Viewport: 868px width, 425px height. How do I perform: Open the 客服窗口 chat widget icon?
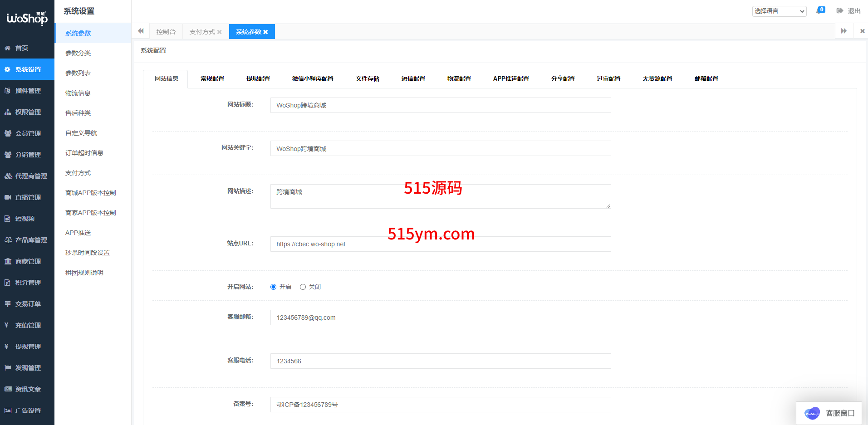coord(812,413)
